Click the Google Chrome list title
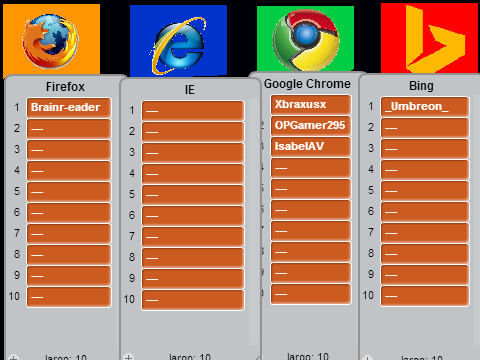The image size is (480, 360). pyautogui.click(x=307, y=84)
